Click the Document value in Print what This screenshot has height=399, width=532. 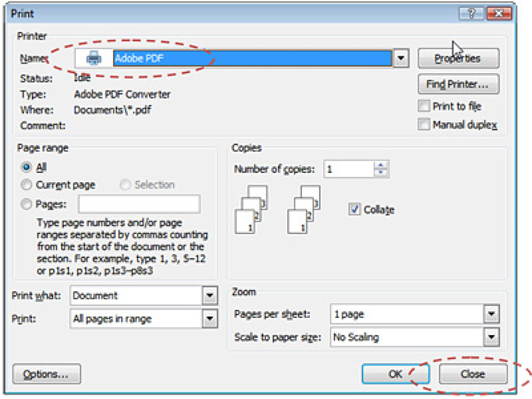(x=136, y=295)
